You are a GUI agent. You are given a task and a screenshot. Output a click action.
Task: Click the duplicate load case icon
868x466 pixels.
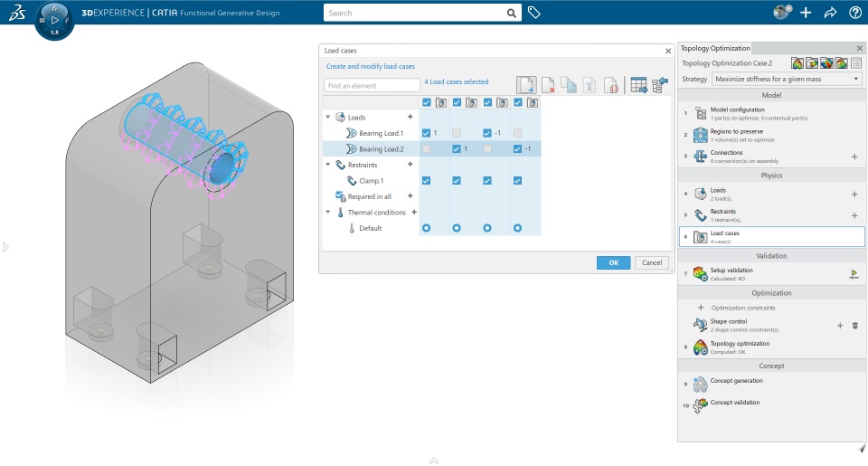click(x=569, y=85)
